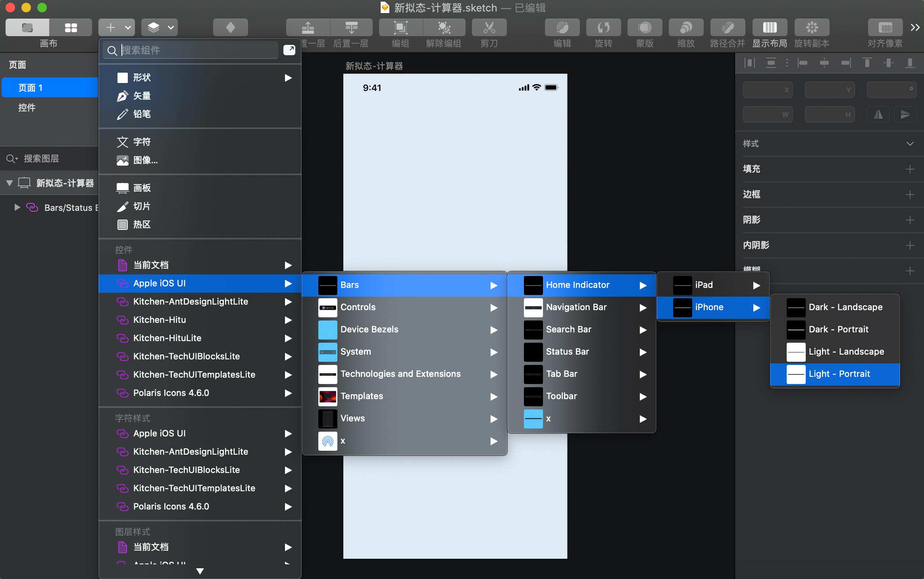The width and height of the screenshot is (924, 579).
Task: Open the 形状 shape submenu
Action: (200, 77)
